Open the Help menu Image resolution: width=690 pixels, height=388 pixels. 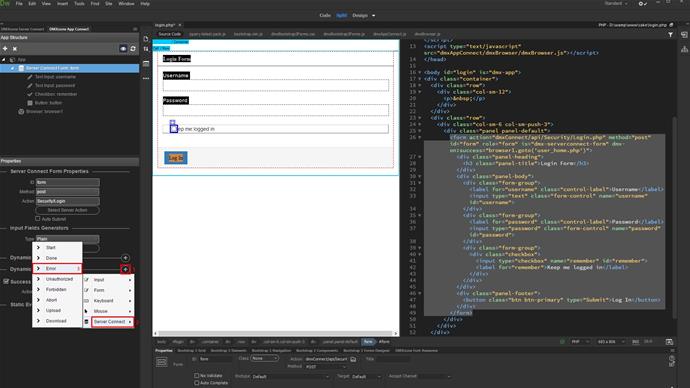(145, 4)
